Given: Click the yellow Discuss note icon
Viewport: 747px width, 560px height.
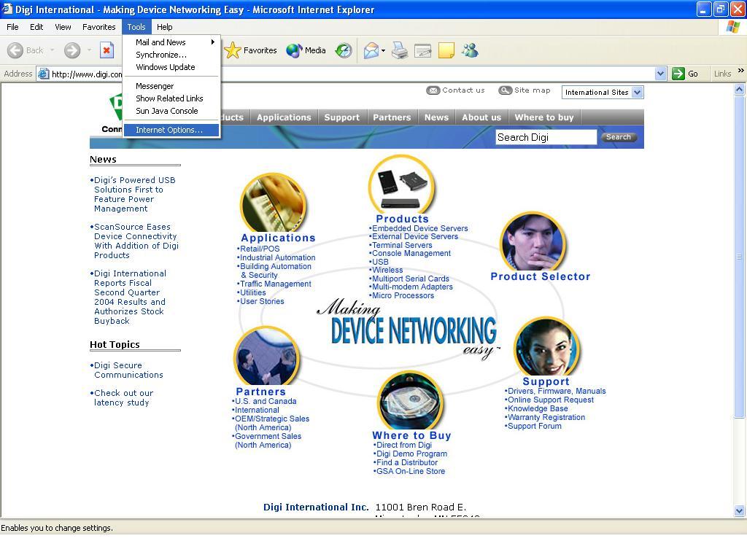Looking at the screenshot, I should [x=446, y=50].
